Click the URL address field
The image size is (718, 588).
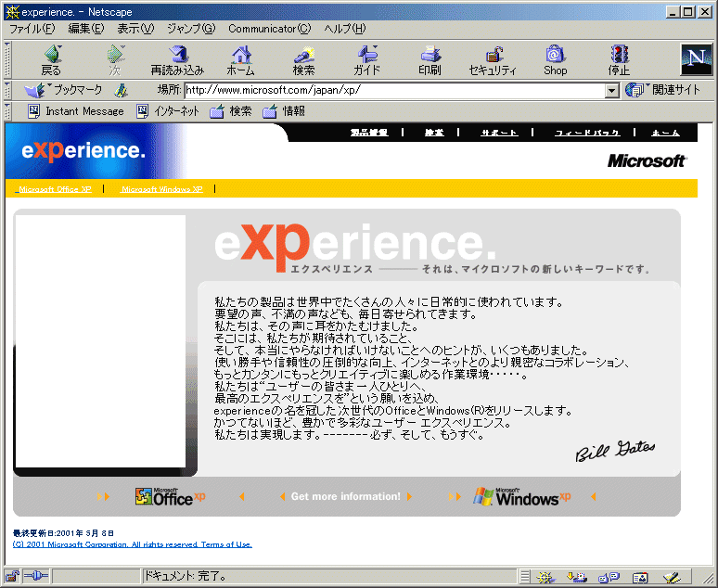point(395,90)
